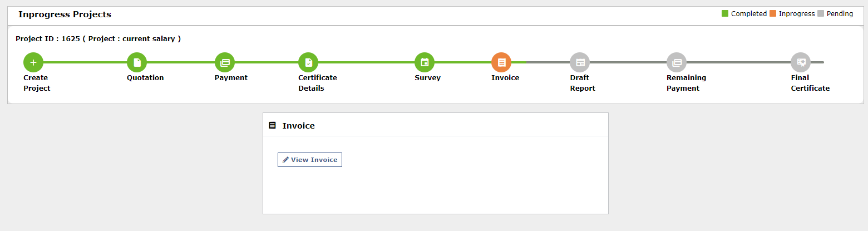The height and width of the screenshot is (231, 868).
Task: Click the Final Certificate step icon
Action: [x=801, y=62]
